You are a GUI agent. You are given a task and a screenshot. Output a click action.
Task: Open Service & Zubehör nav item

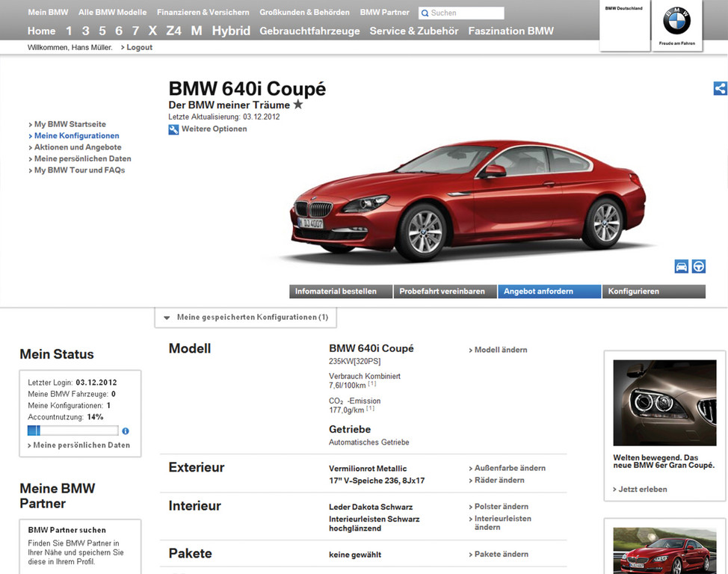coord(413,31)
